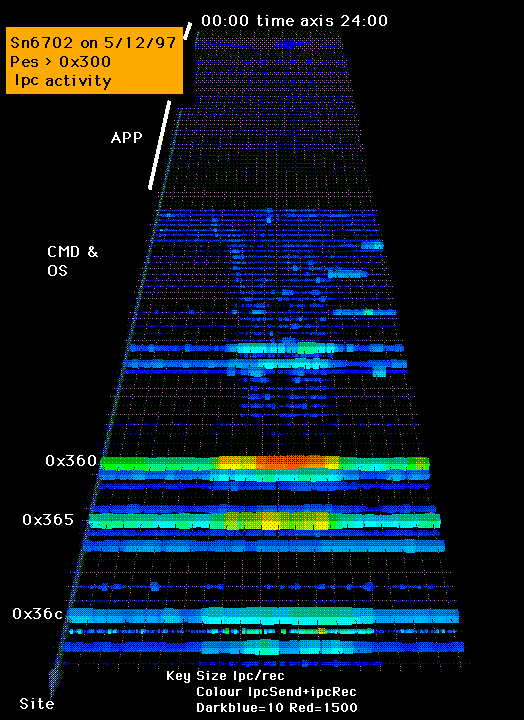Click the 0x365 row label
This screenshot has height=720, width=524.
pos(48,519)
